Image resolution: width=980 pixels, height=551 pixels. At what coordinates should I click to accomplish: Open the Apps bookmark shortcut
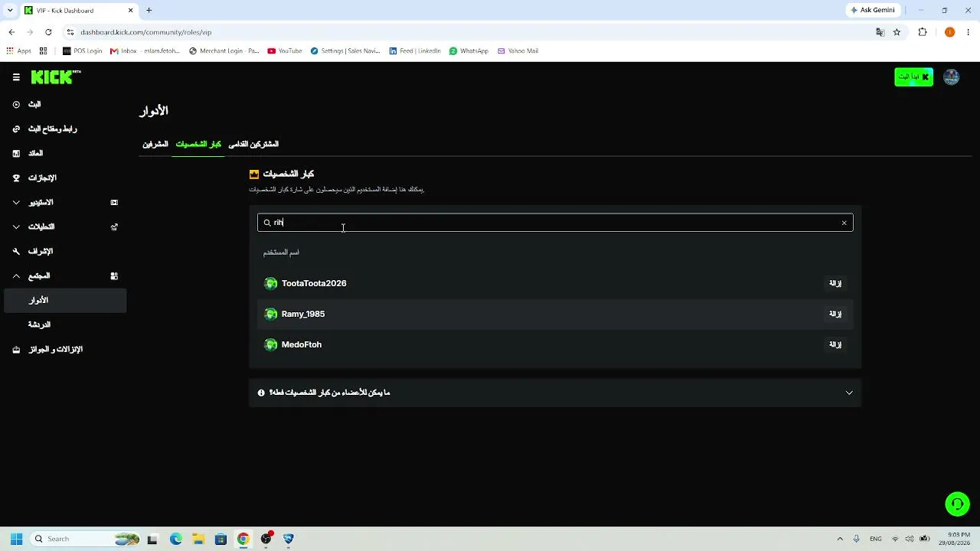[18, 51]
